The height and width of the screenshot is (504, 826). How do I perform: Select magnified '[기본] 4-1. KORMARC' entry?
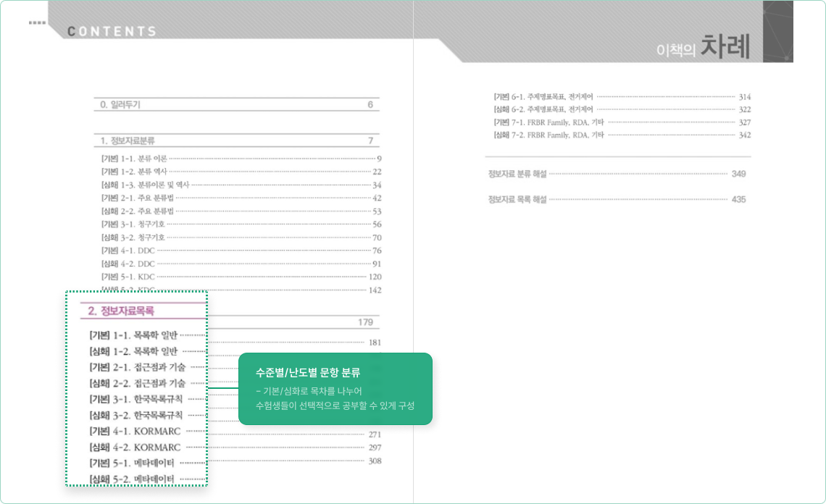pos(135,431)
